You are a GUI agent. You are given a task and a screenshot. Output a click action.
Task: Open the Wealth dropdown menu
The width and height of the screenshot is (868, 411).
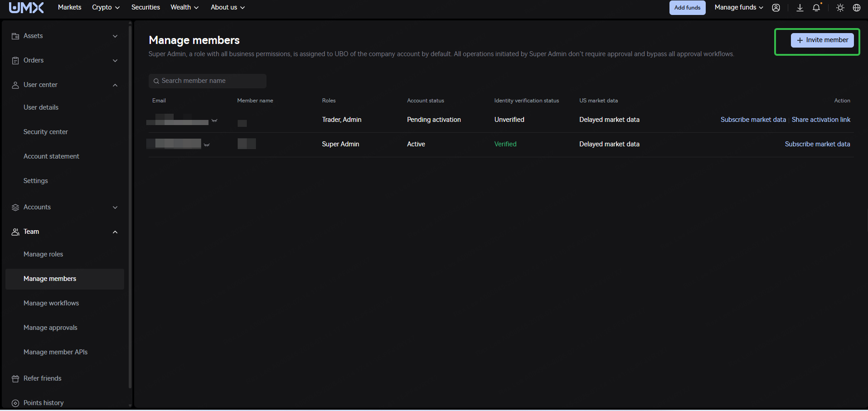click(184, 7)
